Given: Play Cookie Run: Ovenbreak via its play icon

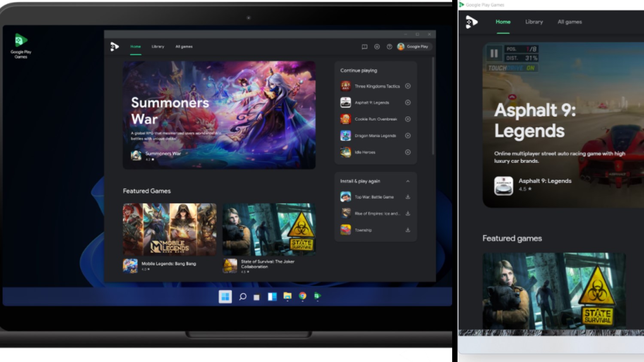Looking at the screenshot, I should coord(408,119).
